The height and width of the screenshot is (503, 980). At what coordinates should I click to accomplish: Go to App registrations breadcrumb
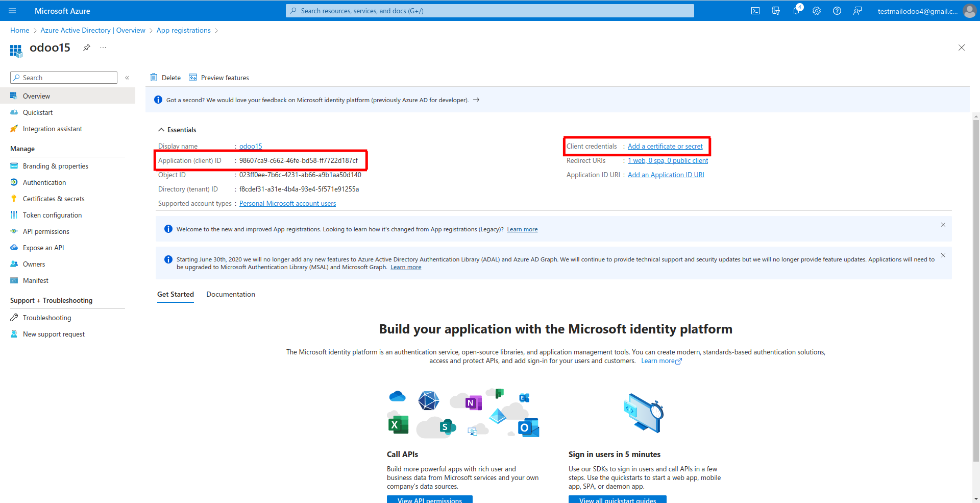tap(184, 31)
